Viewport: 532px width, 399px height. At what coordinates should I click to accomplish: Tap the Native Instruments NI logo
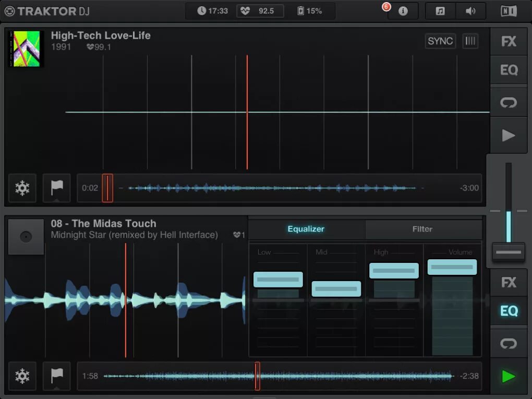509,11
